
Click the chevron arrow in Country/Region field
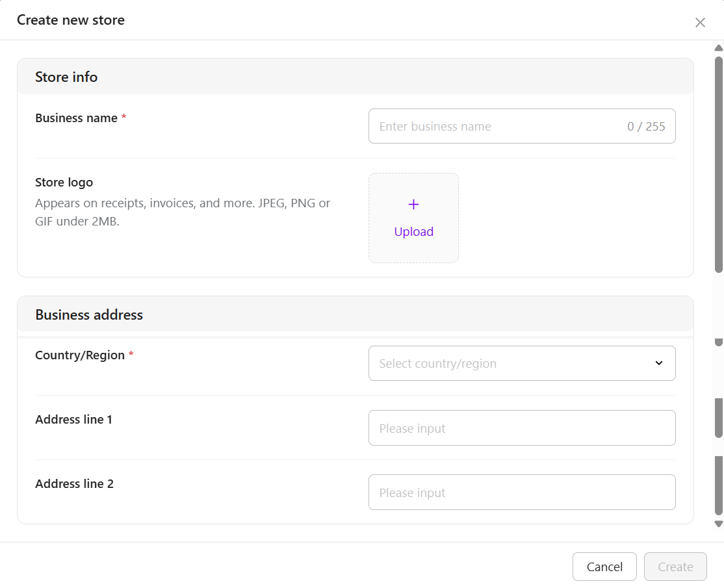click(658, 363)
